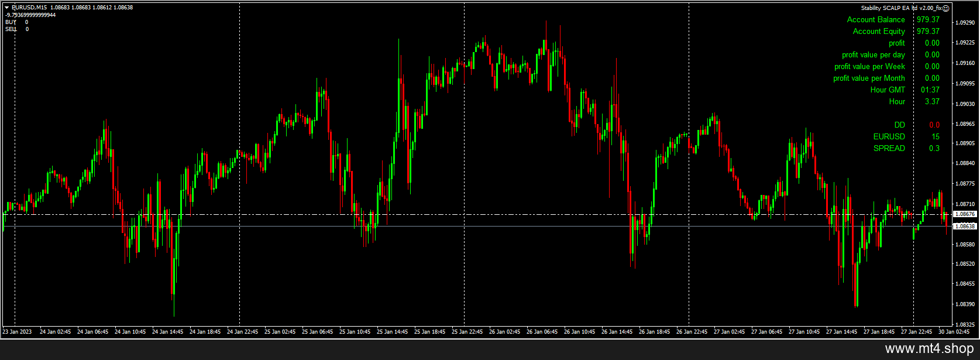Click 24 Jan 14:45 on the time axis

(168, 332)
